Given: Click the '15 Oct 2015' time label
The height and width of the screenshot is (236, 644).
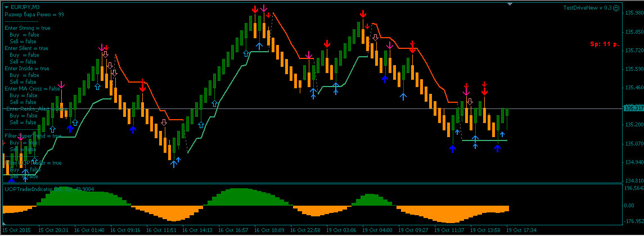Looking at the screenshot, I should [16, 230].
